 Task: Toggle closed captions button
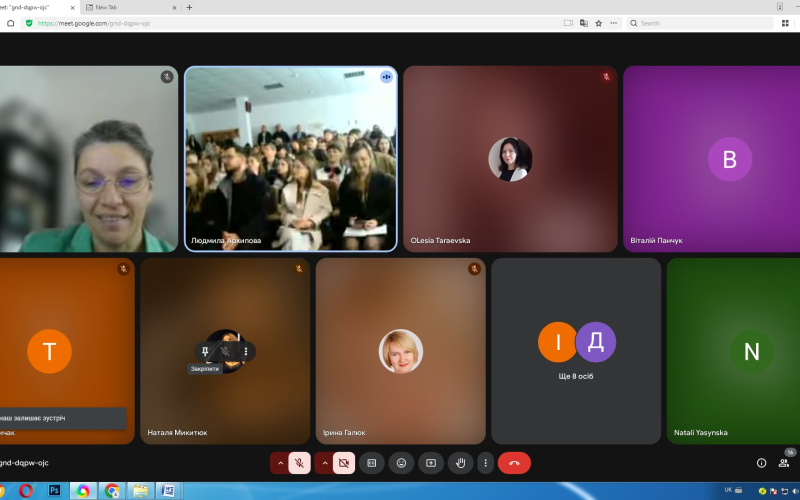371,463
